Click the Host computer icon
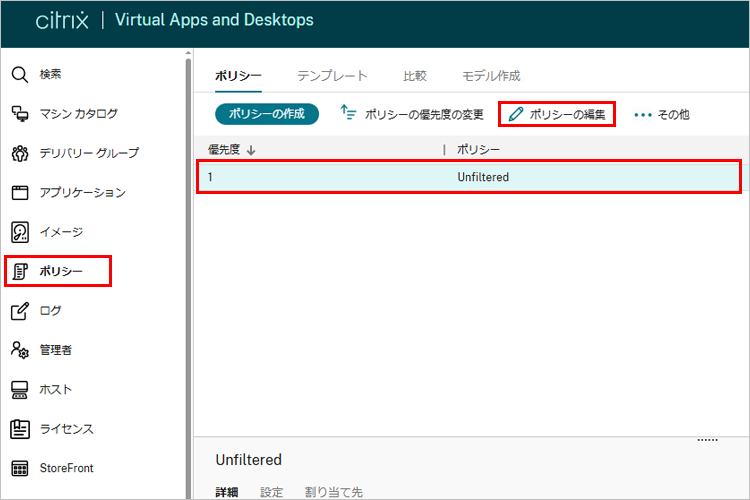750x500 pixels. pyautogui.click(x=20, y=389)
